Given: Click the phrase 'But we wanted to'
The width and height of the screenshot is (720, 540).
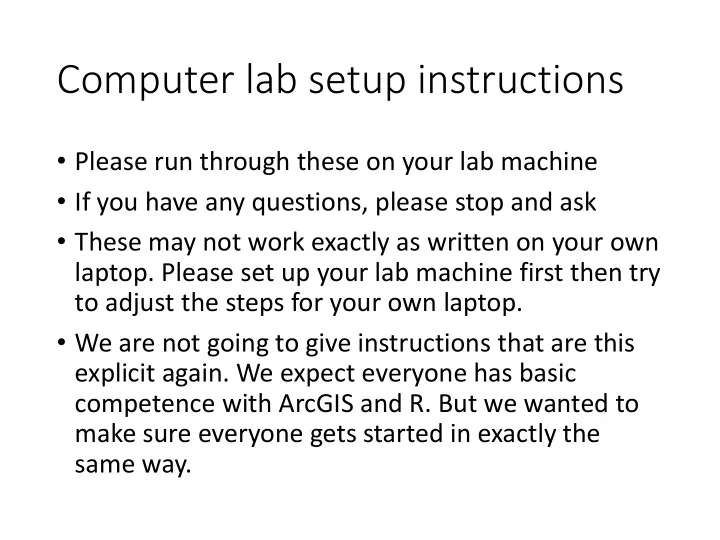Looking at the screenshot, I should click(538, 404).
